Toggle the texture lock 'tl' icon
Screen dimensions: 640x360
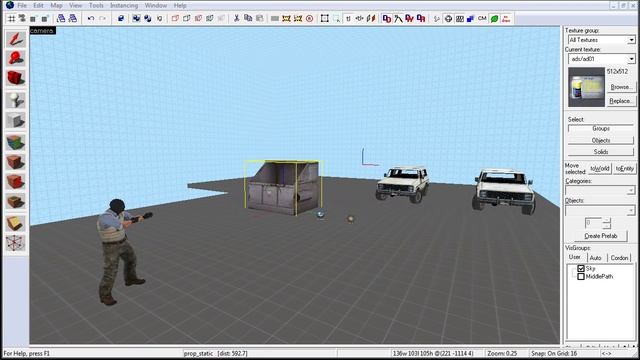[348, 18]
